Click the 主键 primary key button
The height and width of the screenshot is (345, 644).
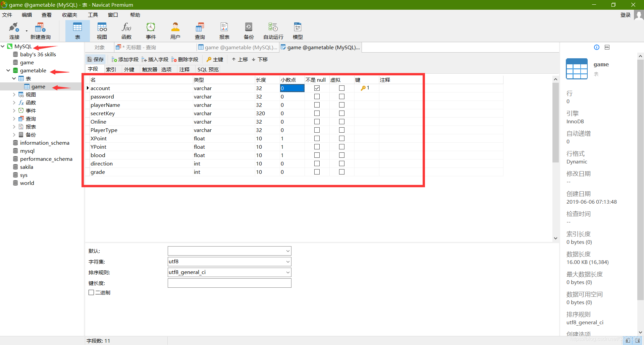coord(215,59)
